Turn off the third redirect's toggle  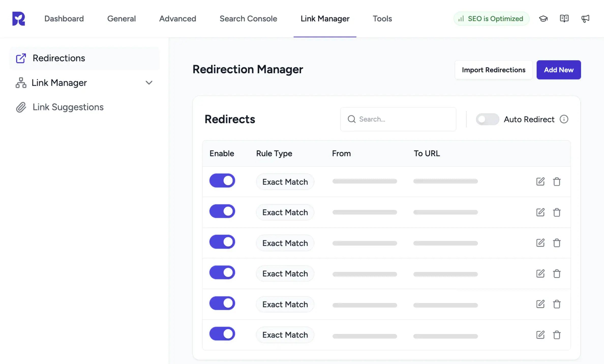222,242
